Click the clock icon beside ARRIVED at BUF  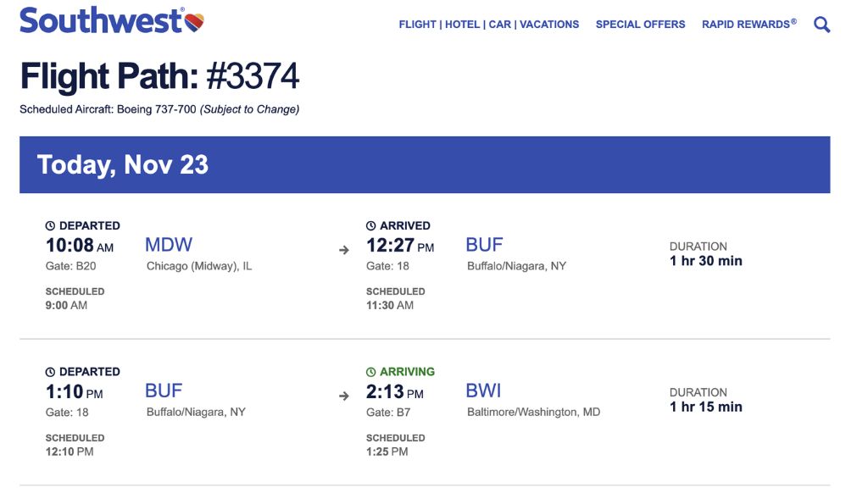pos(372,225)
